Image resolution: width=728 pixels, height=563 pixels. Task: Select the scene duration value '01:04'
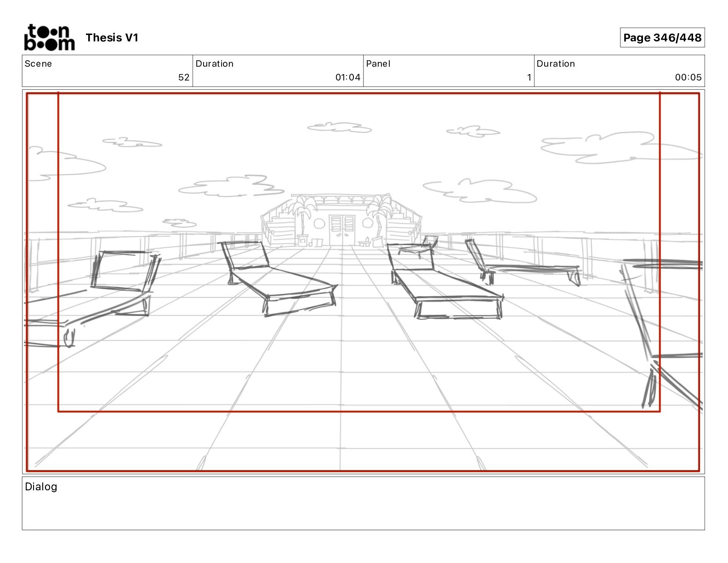348,77
